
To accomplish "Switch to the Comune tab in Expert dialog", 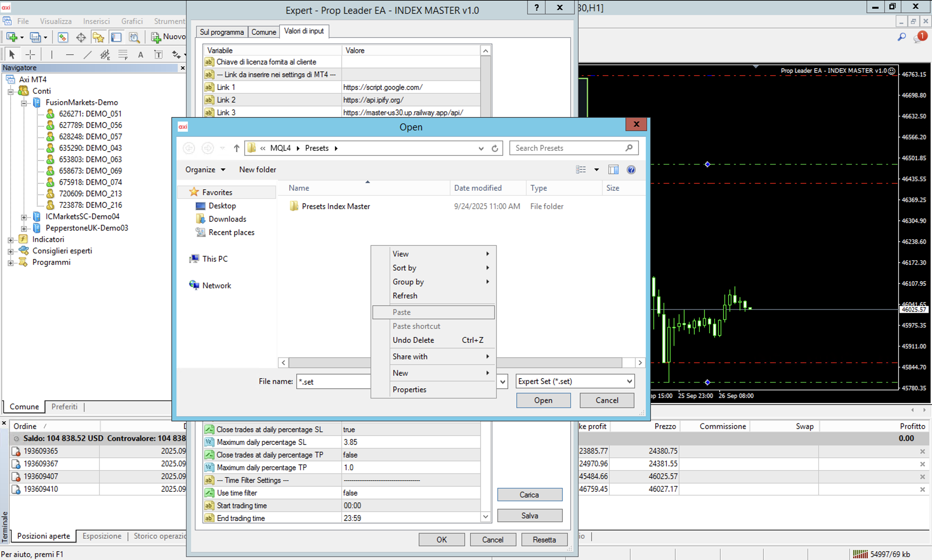I will 264,32.
